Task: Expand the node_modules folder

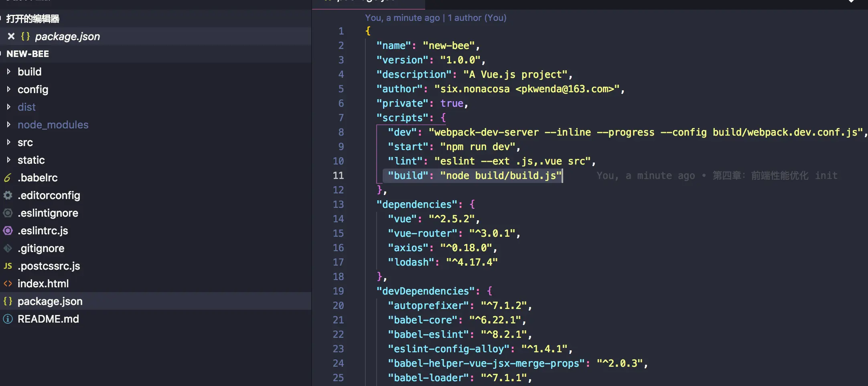Action: point(8,124)
